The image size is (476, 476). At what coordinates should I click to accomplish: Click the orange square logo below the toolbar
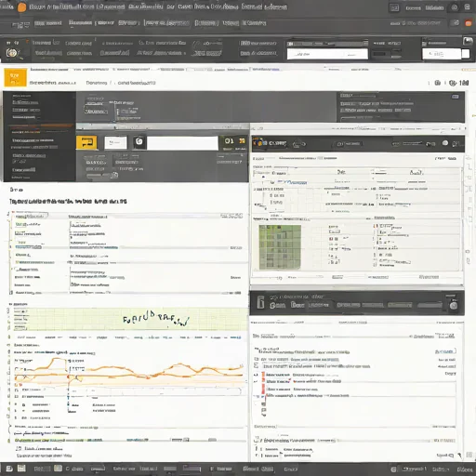tap(15, 77)
